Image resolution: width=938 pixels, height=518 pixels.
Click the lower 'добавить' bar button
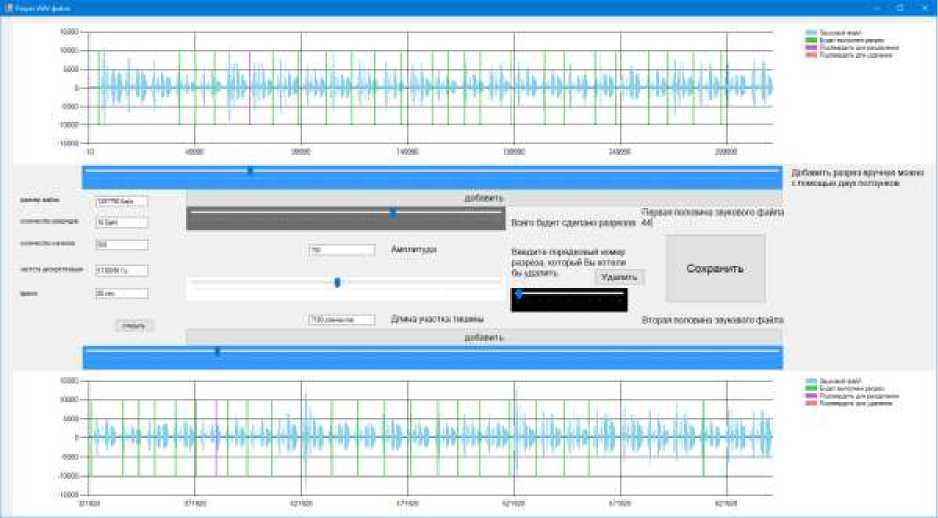484,337
